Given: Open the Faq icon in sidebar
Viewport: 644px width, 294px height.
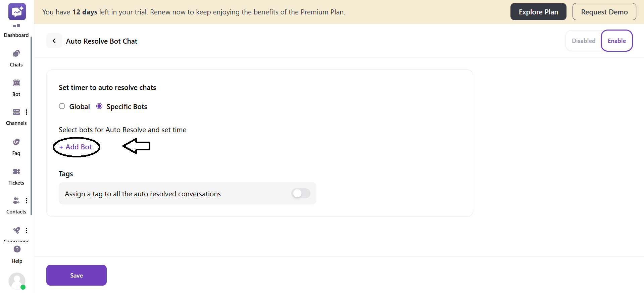Looking at the screenshot, I should [x=16, y=142].
